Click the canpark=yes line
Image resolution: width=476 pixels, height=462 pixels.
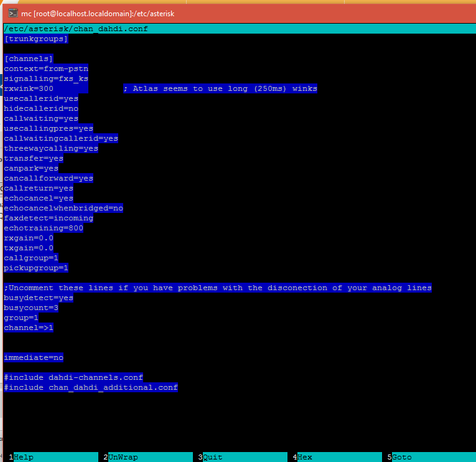click(31, 168)
